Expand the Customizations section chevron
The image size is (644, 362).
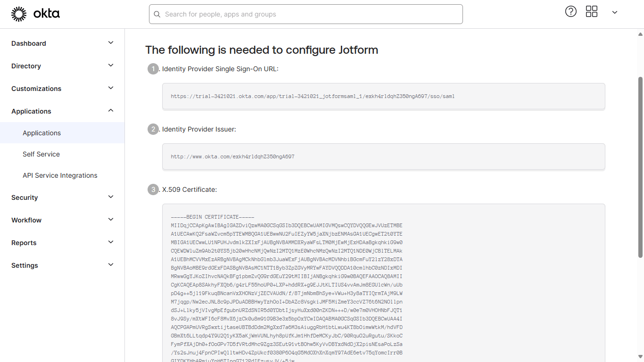coord(111,88)
